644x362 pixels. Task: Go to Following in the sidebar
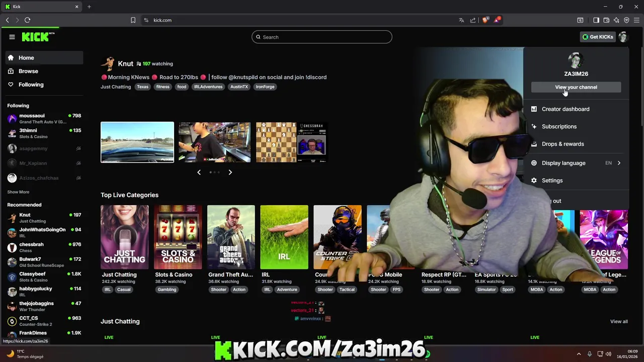44,84
